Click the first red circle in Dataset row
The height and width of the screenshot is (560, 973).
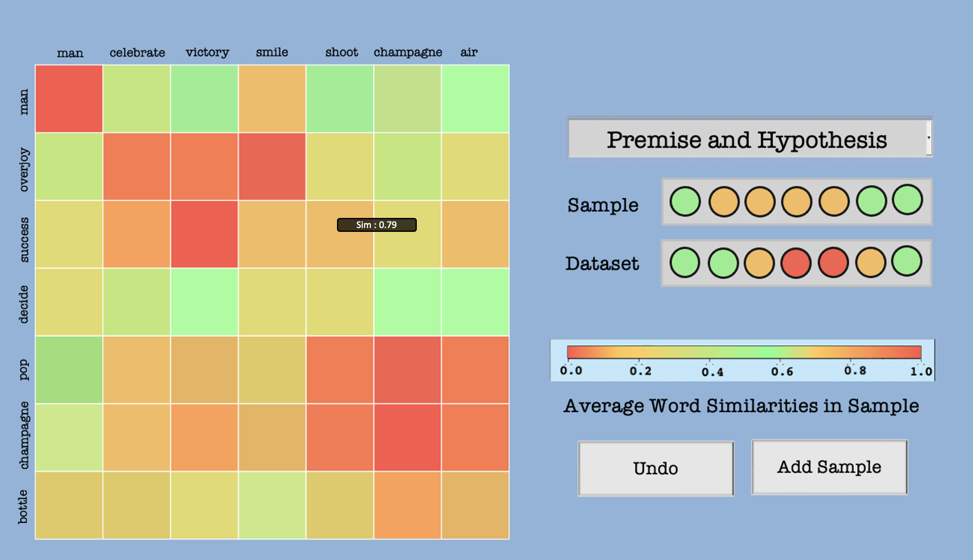[796, 263]
